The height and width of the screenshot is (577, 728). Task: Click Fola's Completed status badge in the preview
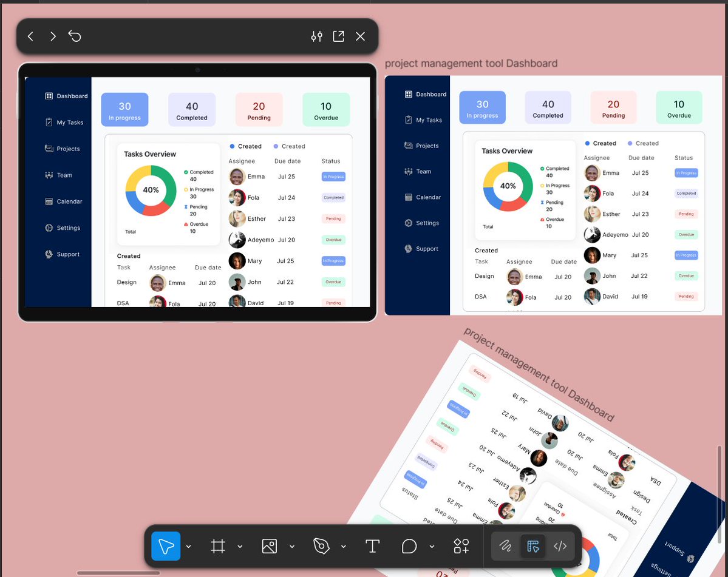click(x=333, y=198)
